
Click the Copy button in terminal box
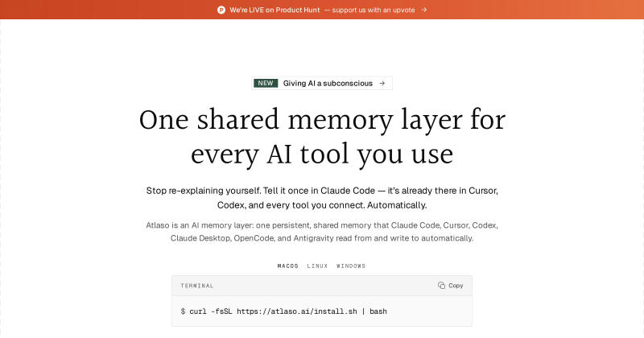(x=451, y=286)
